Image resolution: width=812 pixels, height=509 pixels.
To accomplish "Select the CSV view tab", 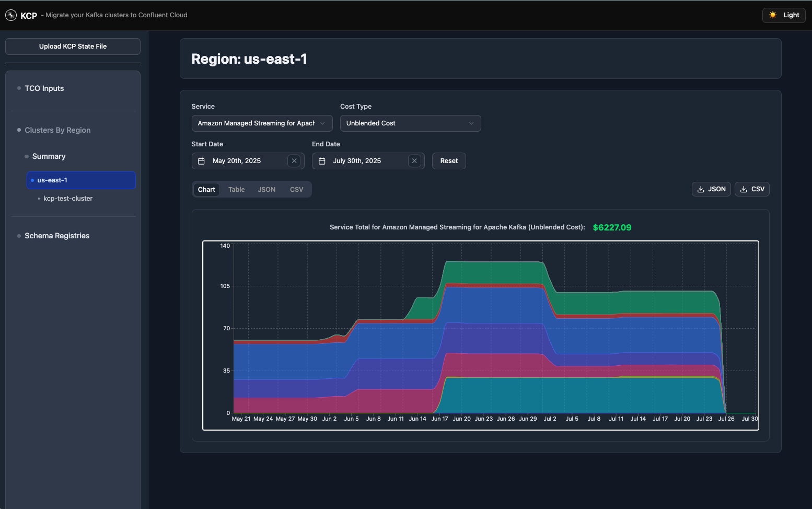I will pyautogui.click(x=296, y=190).
